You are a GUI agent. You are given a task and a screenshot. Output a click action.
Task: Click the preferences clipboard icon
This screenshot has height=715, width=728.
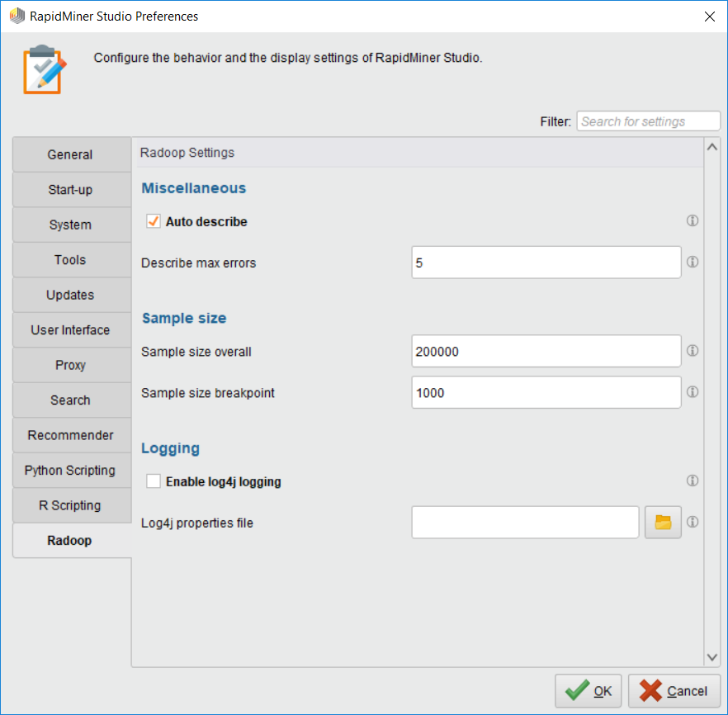coord(45,69)
